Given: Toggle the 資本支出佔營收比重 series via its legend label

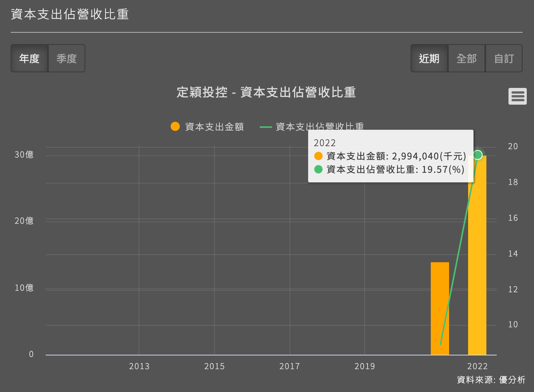Looking at the screenshot, I should tap(320, 127).
